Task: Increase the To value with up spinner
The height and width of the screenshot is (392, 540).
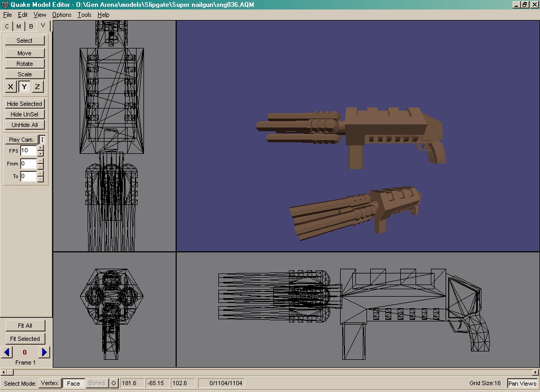Action: [40, 174]
